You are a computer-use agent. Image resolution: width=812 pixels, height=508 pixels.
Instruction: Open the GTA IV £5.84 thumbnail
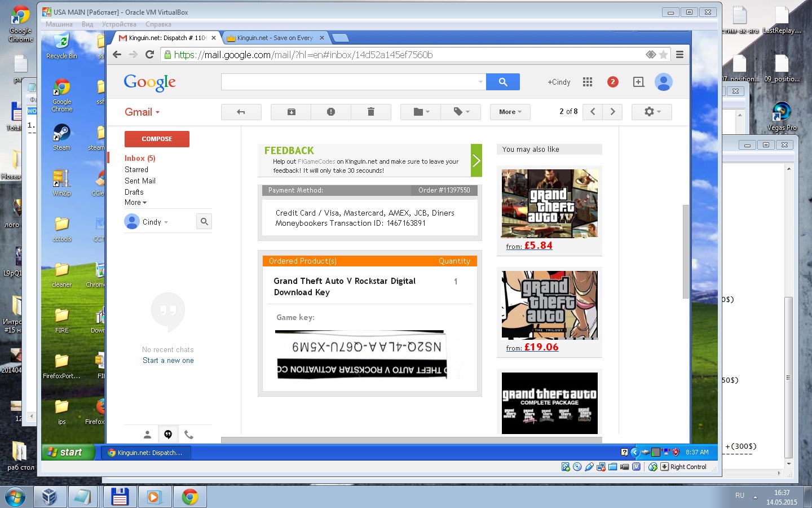click(550, 204)
